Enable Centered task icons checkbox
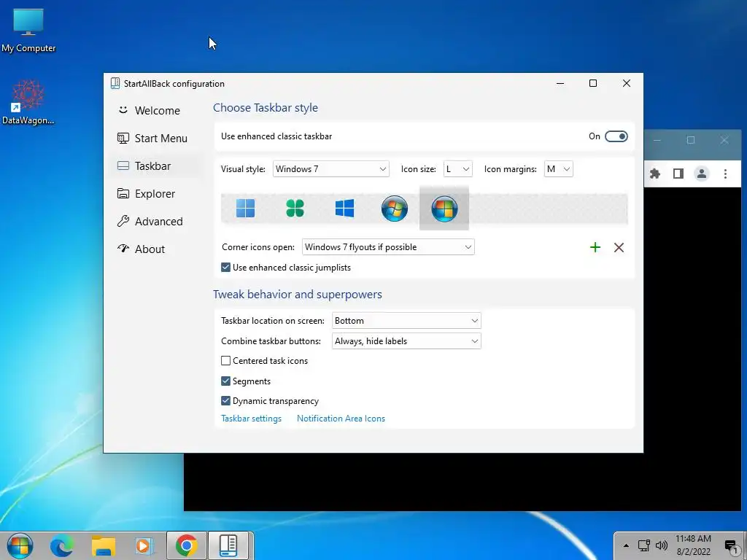This screenshot has width=747, height=560. point(226,361)
